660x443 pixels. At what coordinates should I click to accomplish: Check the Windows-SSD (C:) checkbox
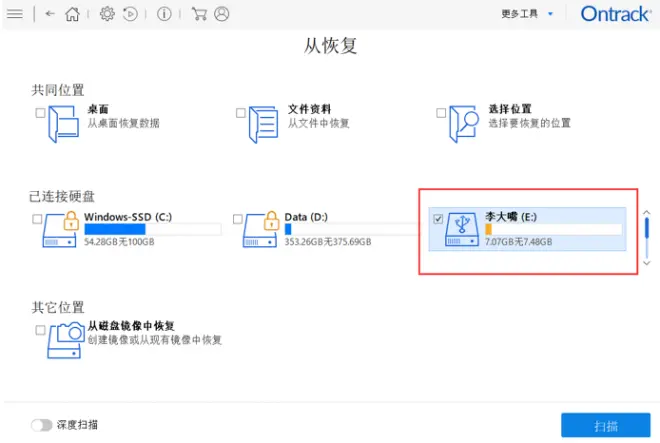(37, 219)
